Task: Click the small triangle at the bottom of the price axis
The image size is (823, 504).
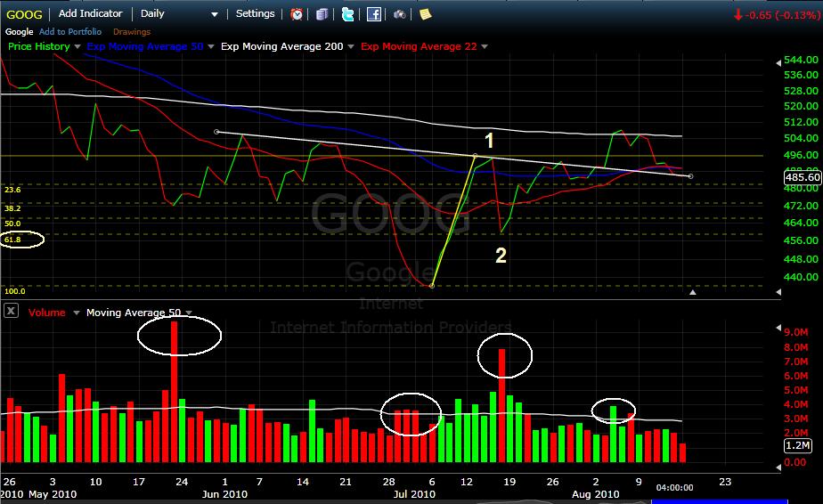Action: click(778, 292)
